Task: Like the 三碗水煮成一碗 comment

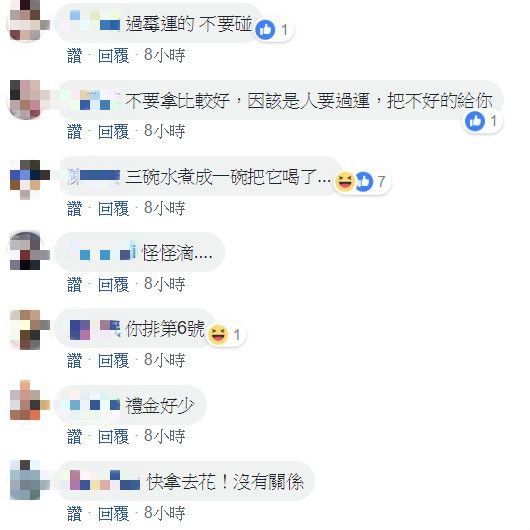Action: point(74,208)
